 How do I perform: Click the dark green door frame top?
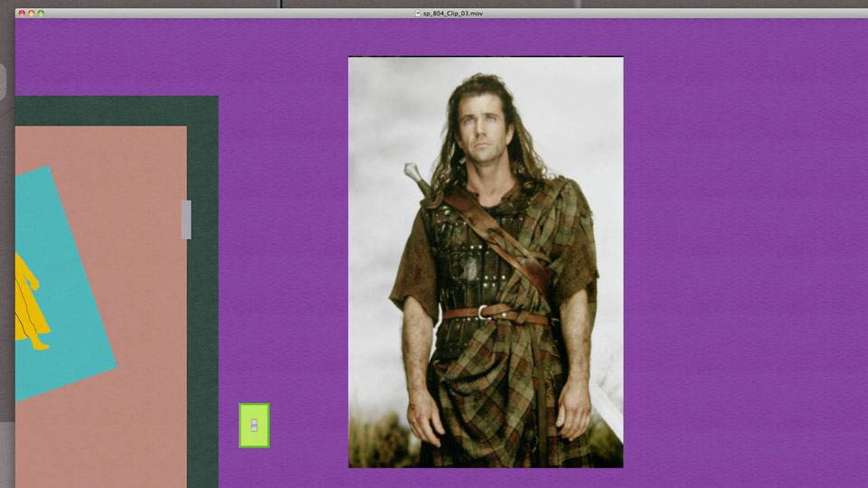[x=116, y=110]
